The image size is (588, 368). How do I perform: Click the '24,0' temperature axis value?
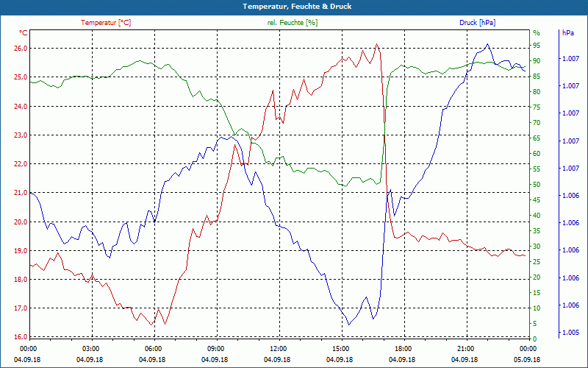(21, 106)
